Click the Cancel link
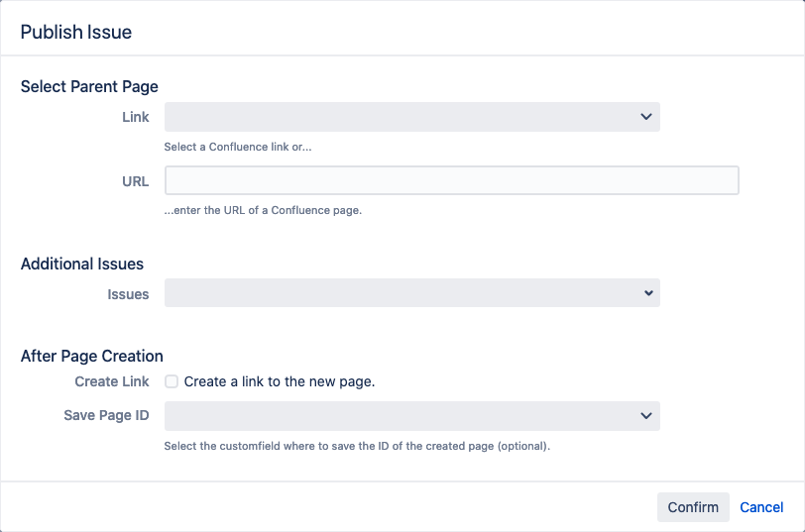The height and width of the screenshot is (532, 805). pyautogui.click(x=761, y=507)
